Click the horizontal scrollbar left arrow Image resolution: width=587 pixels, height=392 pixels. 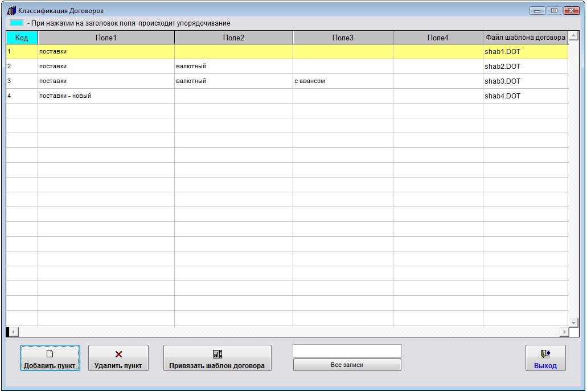pyautogui.click(x=14, y=332)
